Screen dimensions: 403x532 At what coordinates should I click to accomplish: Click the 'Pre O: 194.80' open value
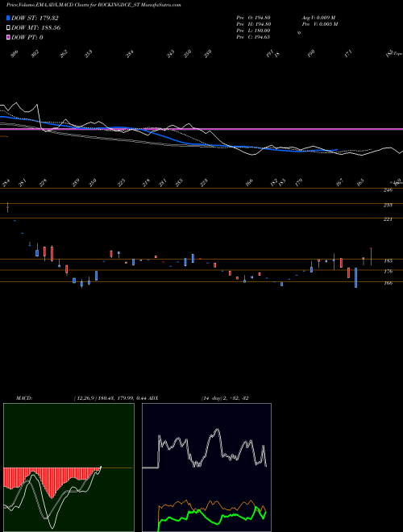[x=253, y=18]
